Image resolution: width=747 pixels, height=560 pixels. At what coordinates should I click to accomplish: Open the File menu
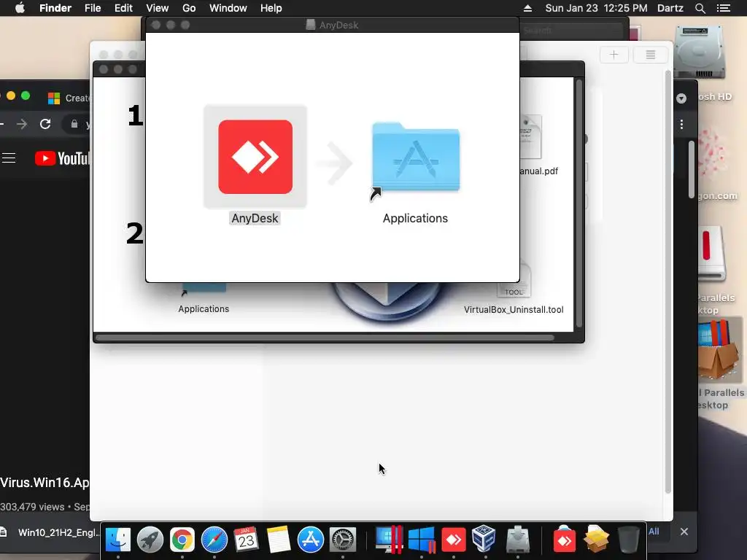93,8
